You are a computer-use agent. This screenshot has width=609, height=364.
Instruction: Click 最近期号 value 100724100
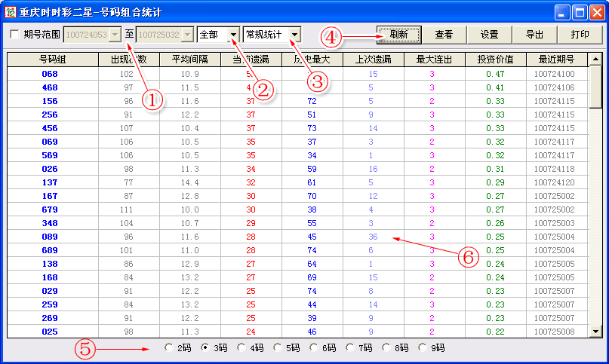[554, 74]
